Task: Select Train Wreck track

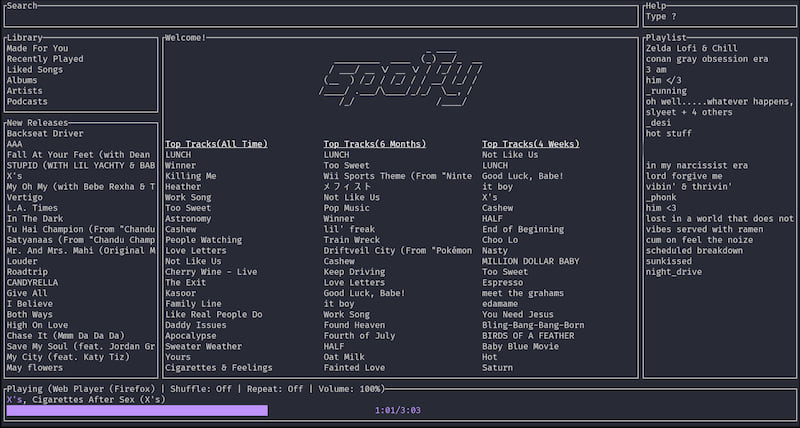Action: [x=352, y=240]
